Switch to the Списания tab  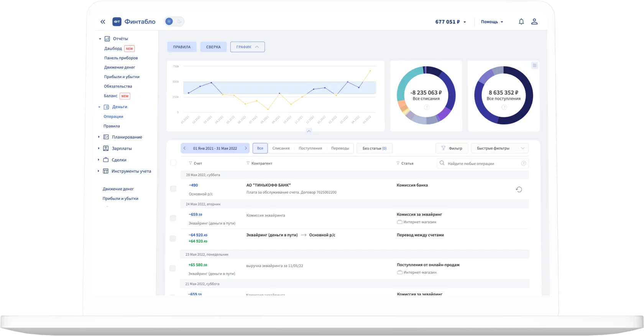click(x=281, y=148)
